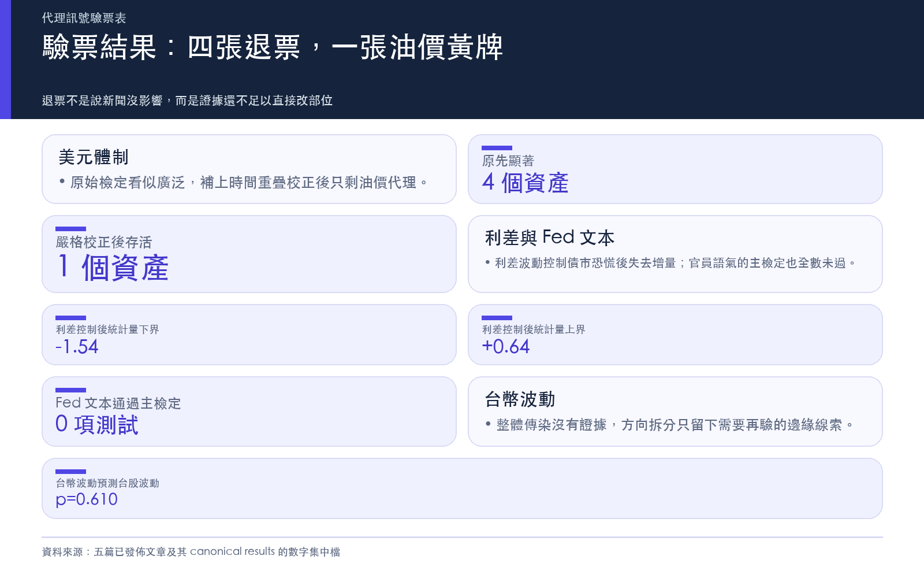Select the value 1 個資產
This screenshot has width=924, height=578.
(112, 268)
